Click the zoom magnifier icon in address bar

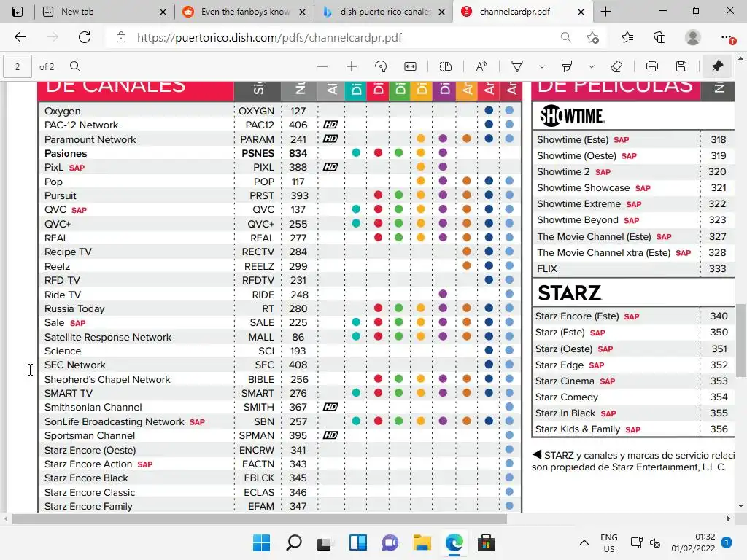point(565,37)
